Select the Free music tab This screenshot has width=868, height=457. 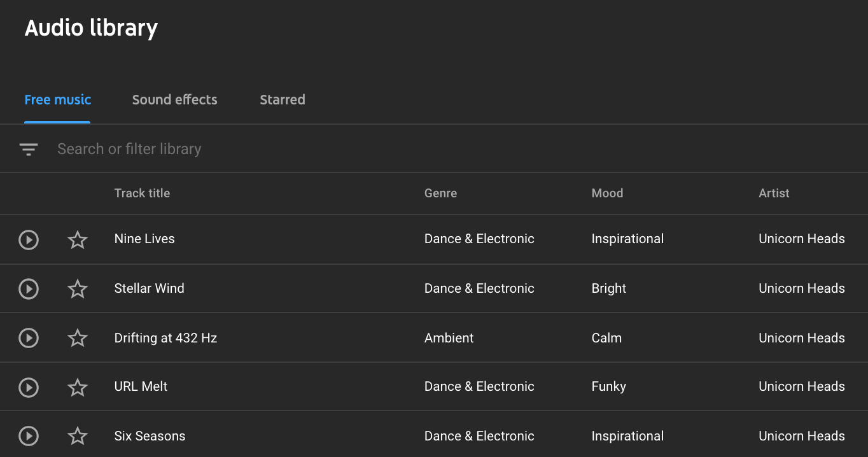coord(58,100)
